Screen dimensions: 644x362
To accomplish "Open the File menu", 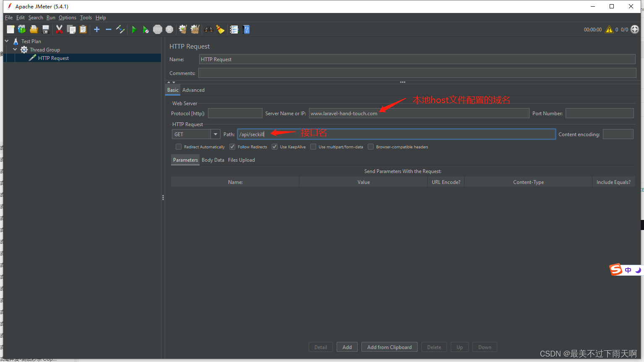I will [9, 18].
